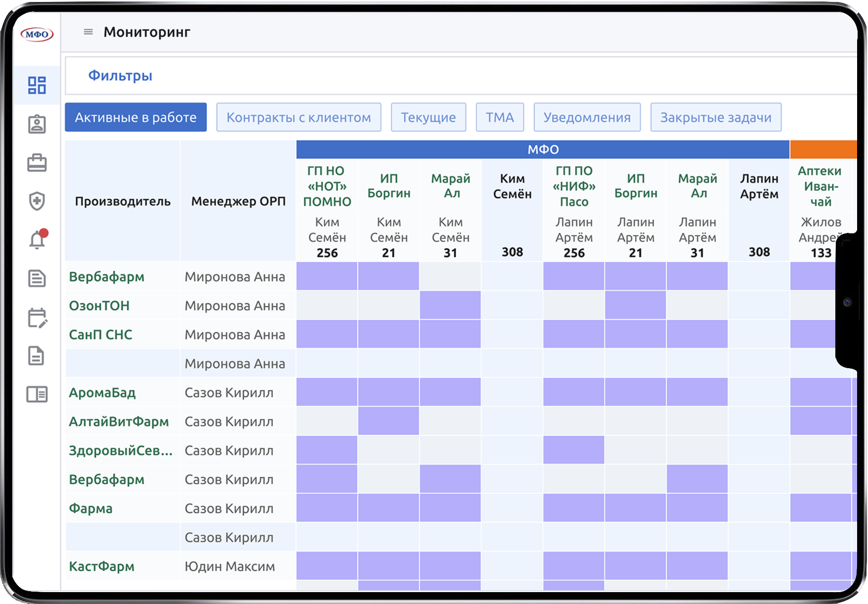Click the book reader icon in sidebar

[x=37, y=394]
